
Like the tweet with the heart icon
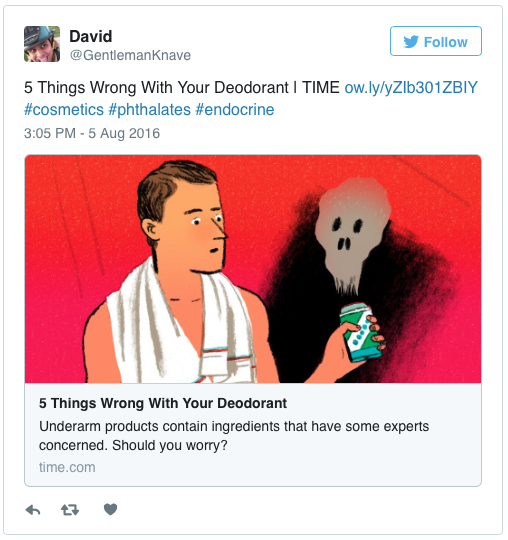(111, 509)
